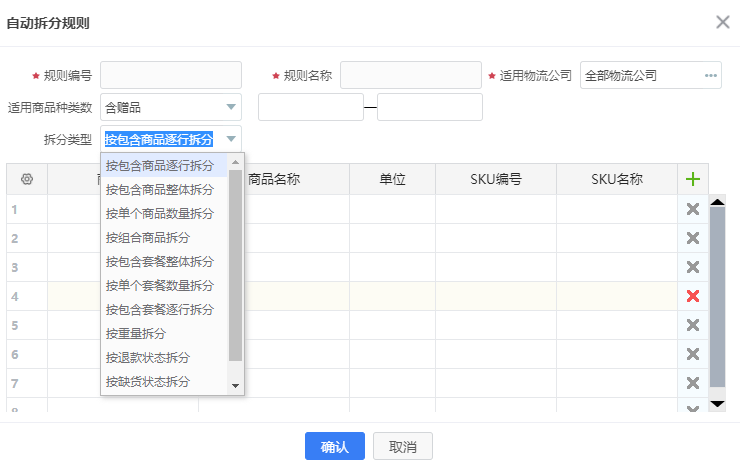Pick 按重量拆分 from dropdown list
740x467 pixels.
(x=164, y=334)
